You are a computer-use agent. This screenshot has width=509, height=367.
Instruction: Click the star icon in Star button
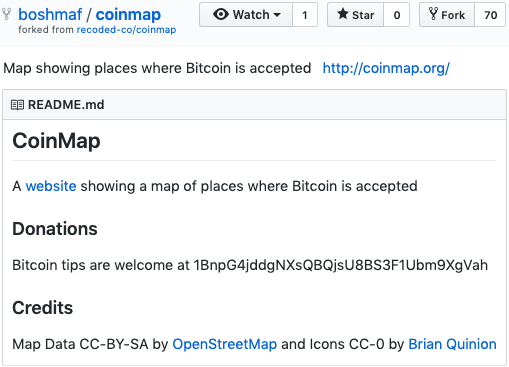(342, 14)
